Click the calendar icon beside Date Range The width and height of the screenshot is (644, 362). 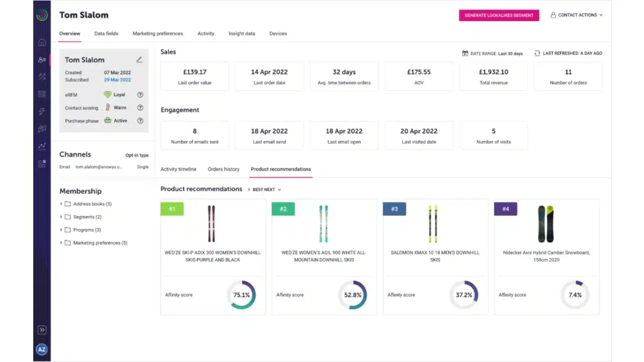(465, 53)
